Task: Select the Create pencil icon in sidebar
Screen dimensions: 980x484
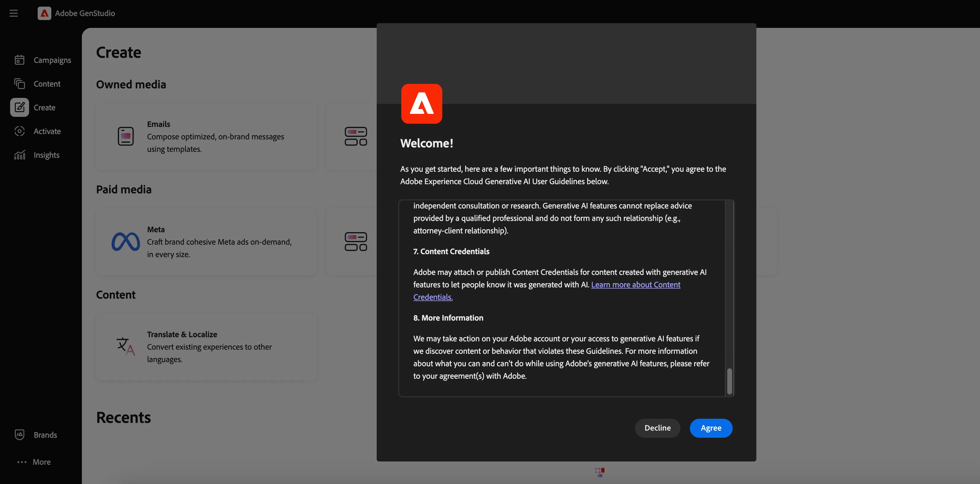Action: click(19, 107)
